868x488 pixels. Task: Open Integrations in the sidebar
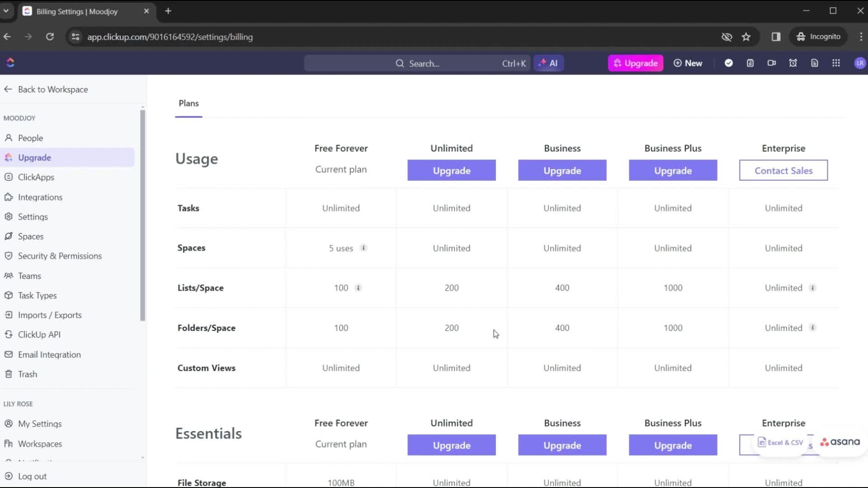coord(68,197)
